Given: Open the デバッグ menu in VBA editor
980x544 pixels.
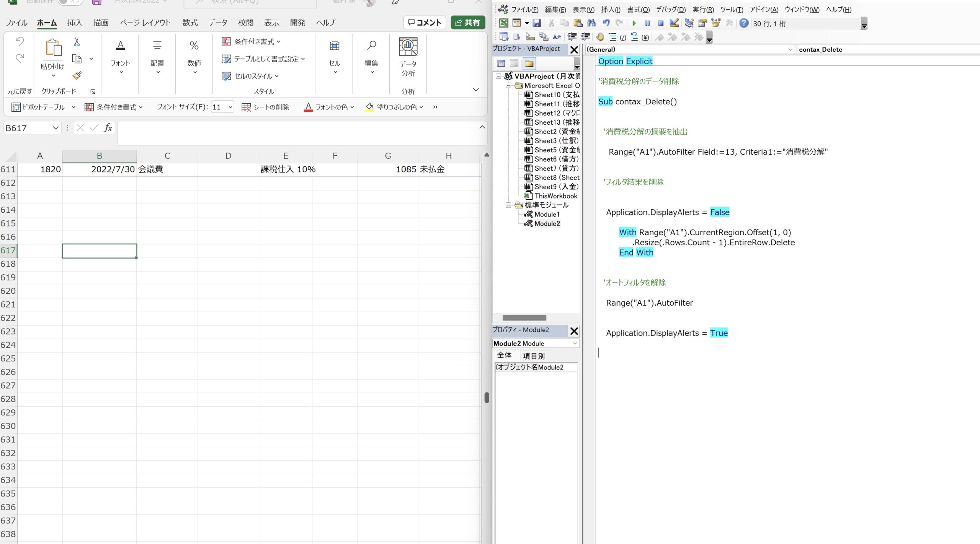Looking at the screenshot, I should pos(671,10).
